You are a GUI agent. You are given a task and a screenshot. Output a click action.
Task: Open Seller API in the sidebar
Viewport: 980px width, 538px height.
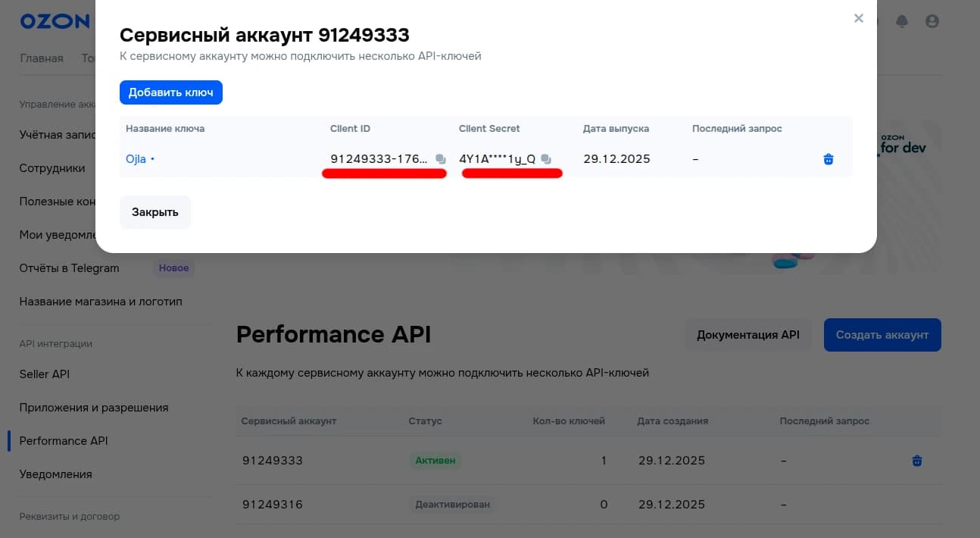(x=45, y=374)
